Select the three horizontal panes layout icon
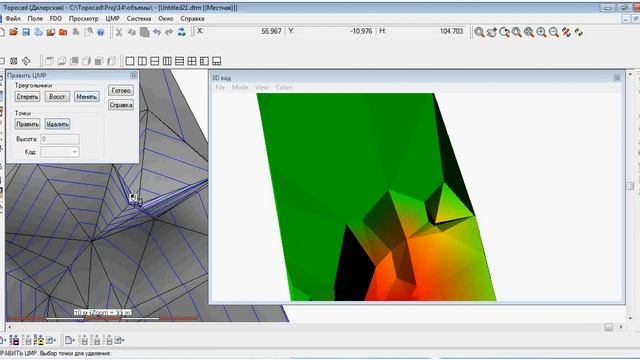 [180, 61]
